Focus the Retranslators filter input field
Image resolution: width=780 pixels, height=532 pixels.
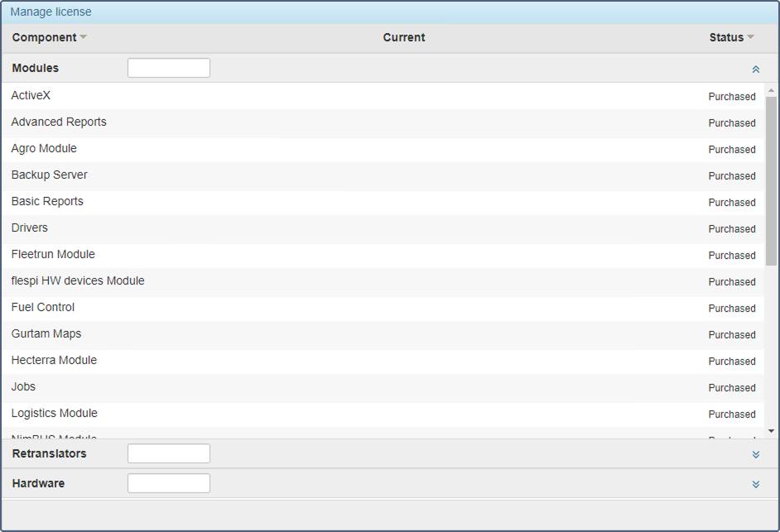point(169,453)
